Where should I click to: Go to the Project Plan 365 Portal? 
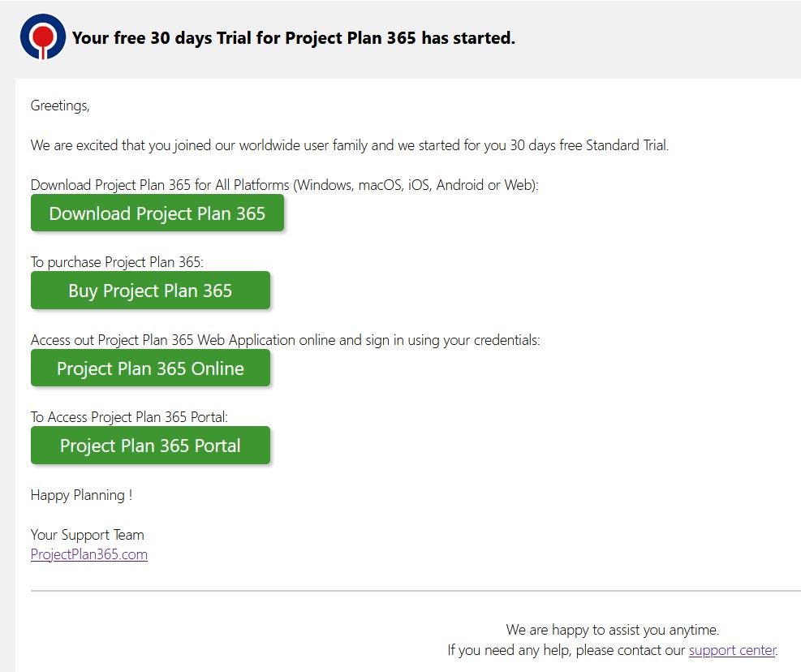pyautogui.click(x=150, y=446)
